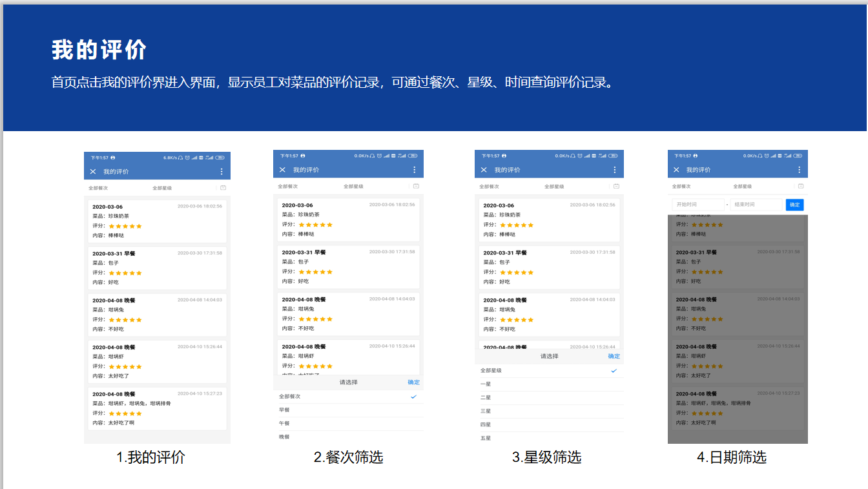Viewport: 868px width, 489px height.
Task: Click the X icon in 4.日期筛选 screenshot
Action: (676, 170)
